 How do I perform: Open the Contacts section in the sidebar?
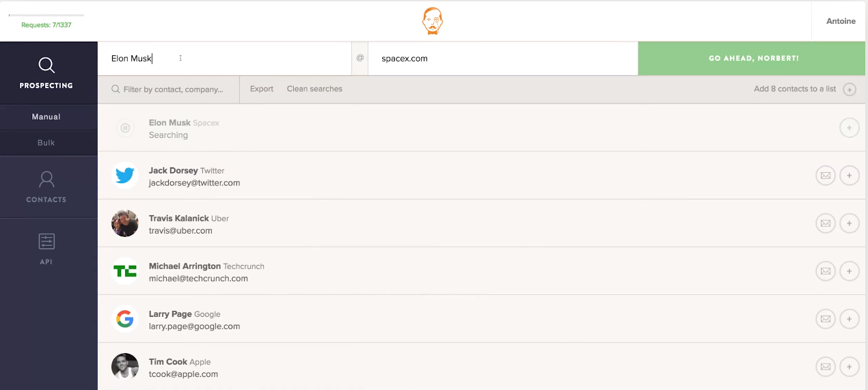(46, 187)
